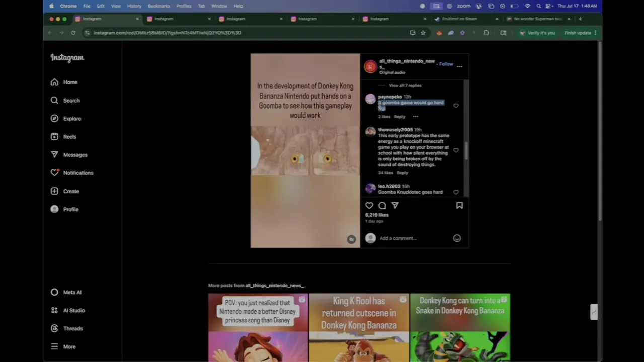Open post options three-dot menu
Image resolution: width=644 pixels, height=362 pixels.
coord(459,66)
